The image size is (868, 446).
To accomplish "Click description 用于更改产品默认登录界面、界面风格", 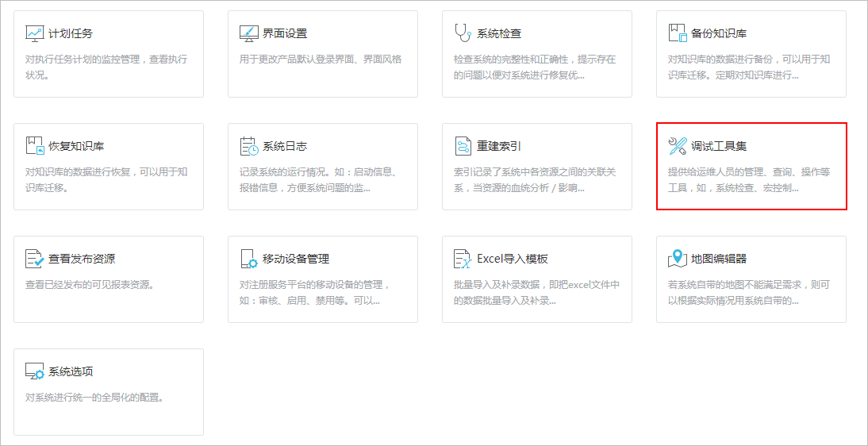I will pos(321,60).
